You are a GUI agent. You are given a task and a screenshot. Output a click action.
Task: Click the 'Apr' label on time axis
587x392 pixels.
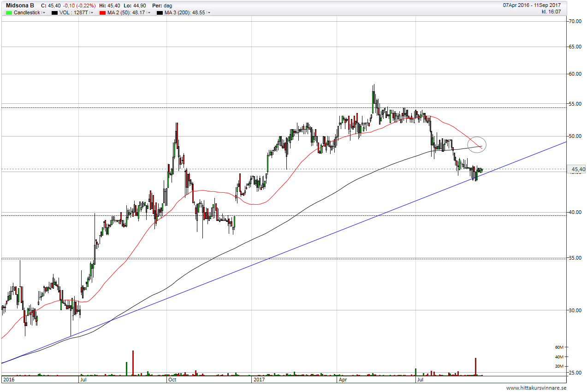coord(343,380)
